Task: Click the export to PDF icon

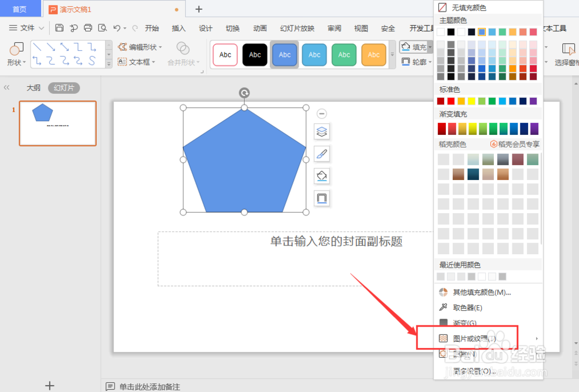Action: click(x=74, y=28)
